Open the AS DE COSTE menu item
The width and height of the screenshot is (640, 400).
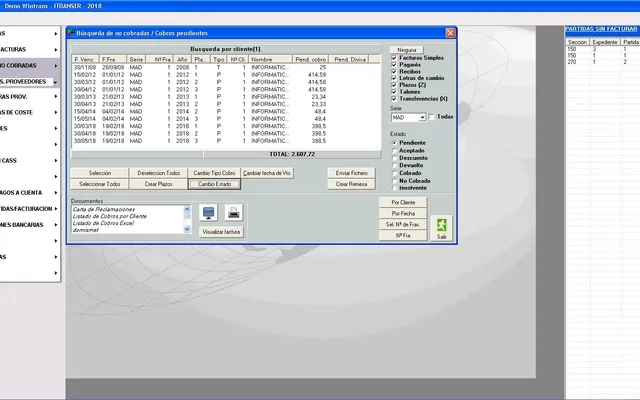coord(29,113)
